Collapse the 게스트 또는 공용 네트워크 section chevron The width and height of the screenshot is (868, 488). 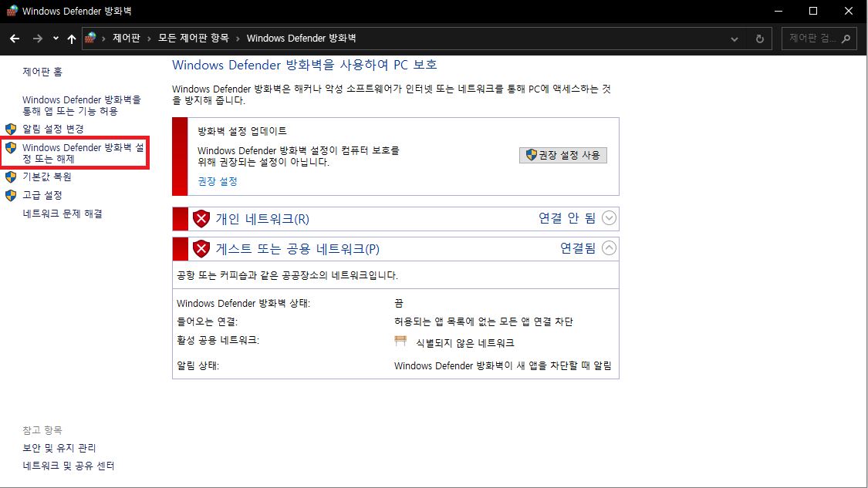click(609, 248)
